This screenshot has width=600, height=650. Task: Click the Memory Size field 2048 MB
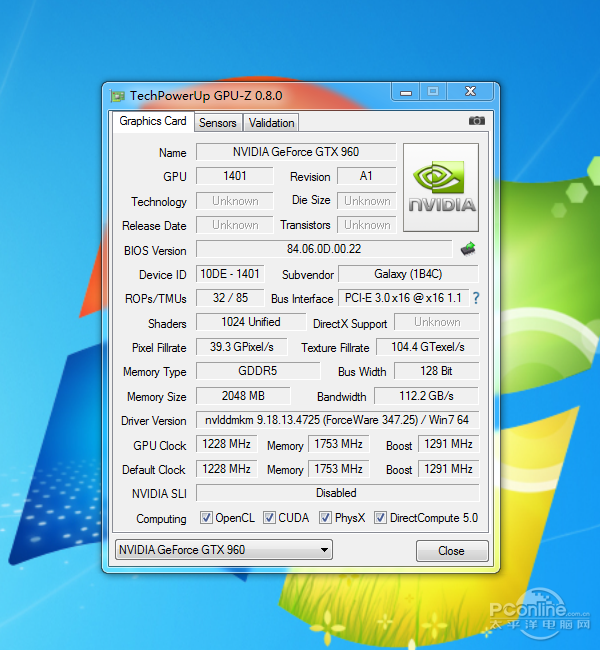tap(243, 395)
